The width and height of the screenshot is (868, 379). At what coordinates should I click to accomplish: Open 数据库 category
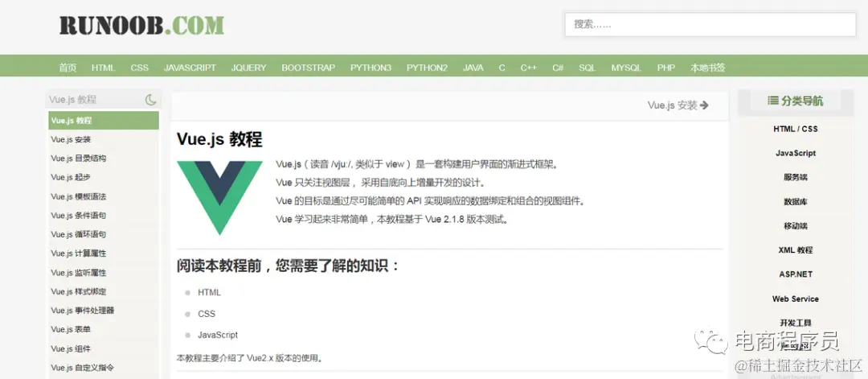[x=796, y=202]
